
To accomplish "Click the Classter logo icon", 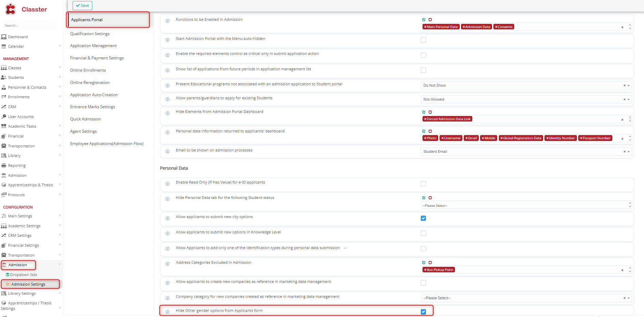I will [11, 9].
